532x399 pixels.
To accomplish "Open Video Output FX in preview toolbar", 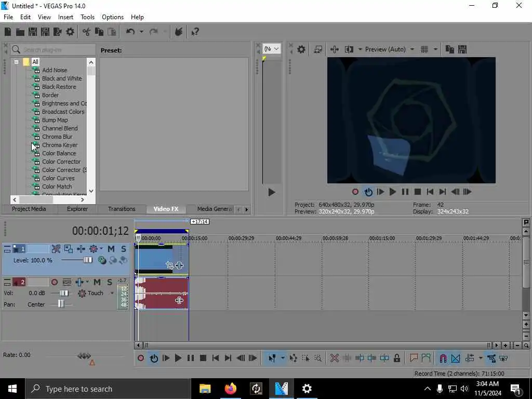I will point(335,49).
